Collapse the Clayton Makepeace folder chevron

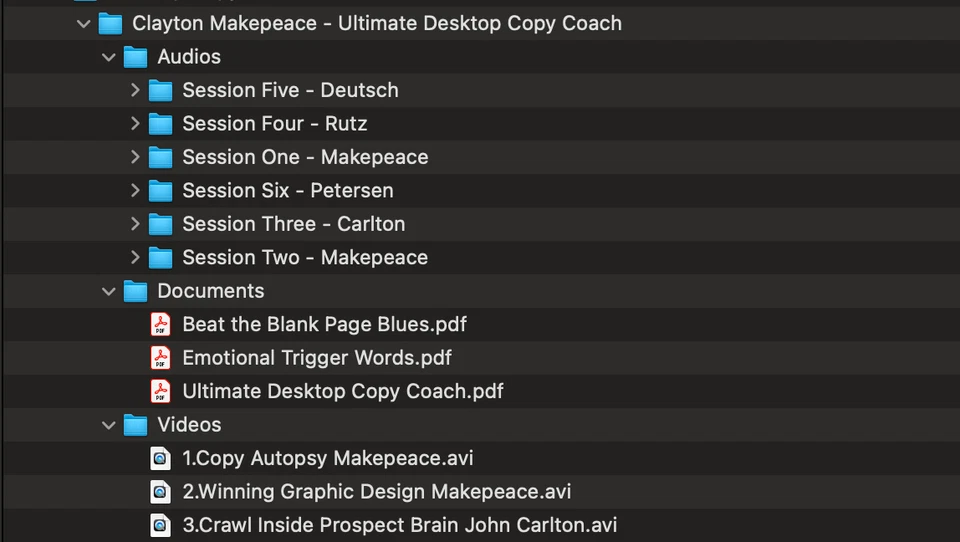pos(84,24)
